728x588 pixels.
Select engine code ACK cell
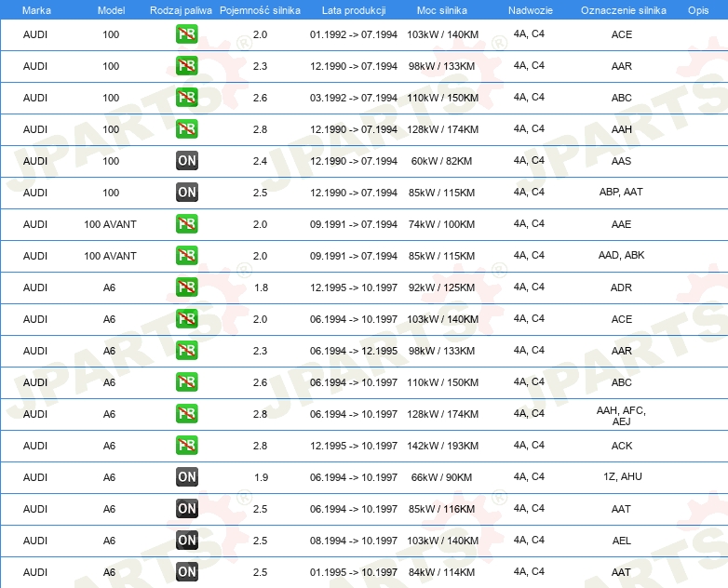coord(622,446)
